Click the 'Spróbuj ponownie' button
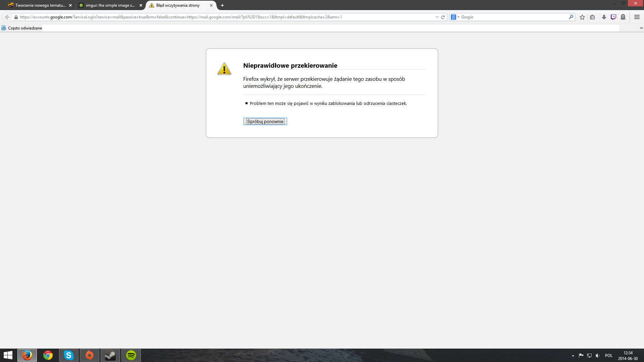Screen dimensions: 644x362 pos(265,121)
